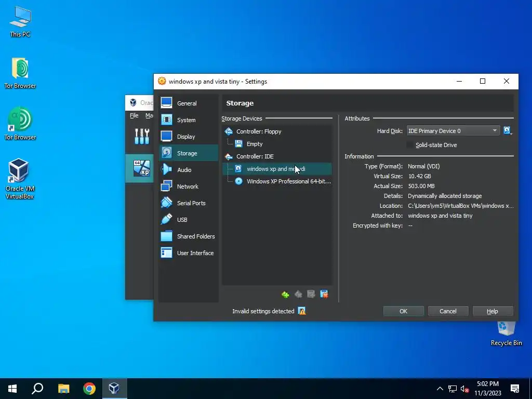Open the notification center icon

click(515, 389)
